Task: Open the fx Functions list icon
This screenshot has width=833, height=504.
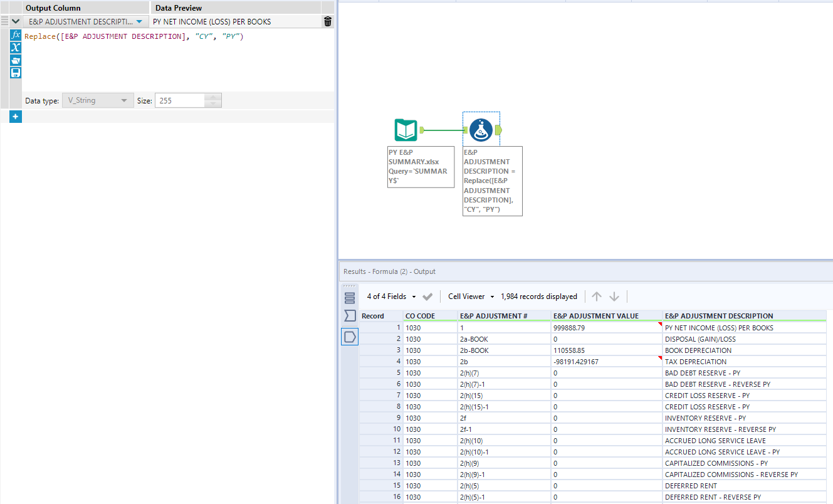Action: 16,35
